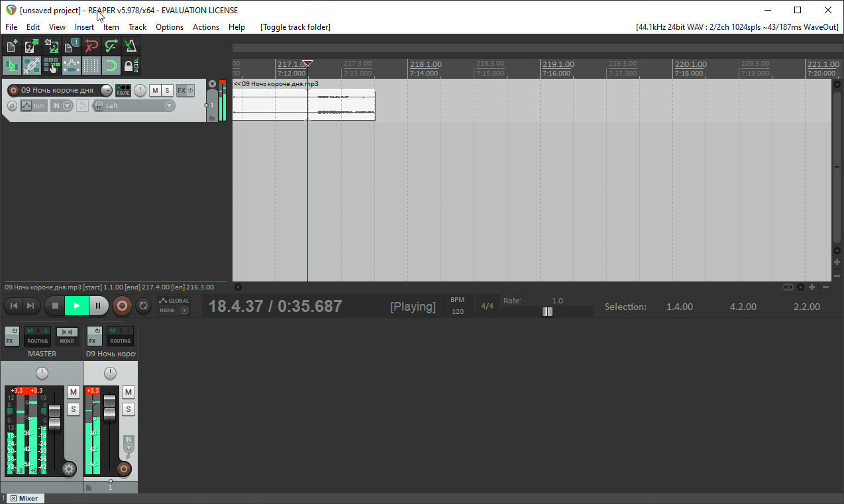The image size is (844, 504).
Task: Toggle the transport repeat loop button
Action: pos(142,306)
